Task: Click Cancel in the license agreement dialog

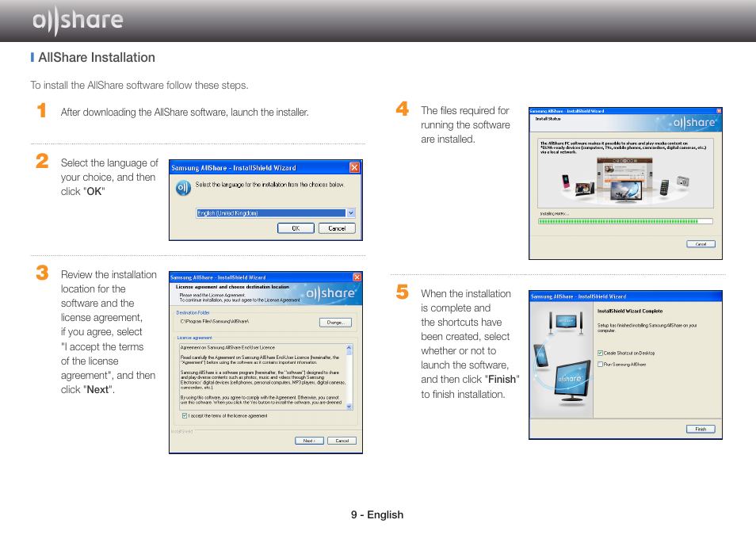Action: (342, 441)
